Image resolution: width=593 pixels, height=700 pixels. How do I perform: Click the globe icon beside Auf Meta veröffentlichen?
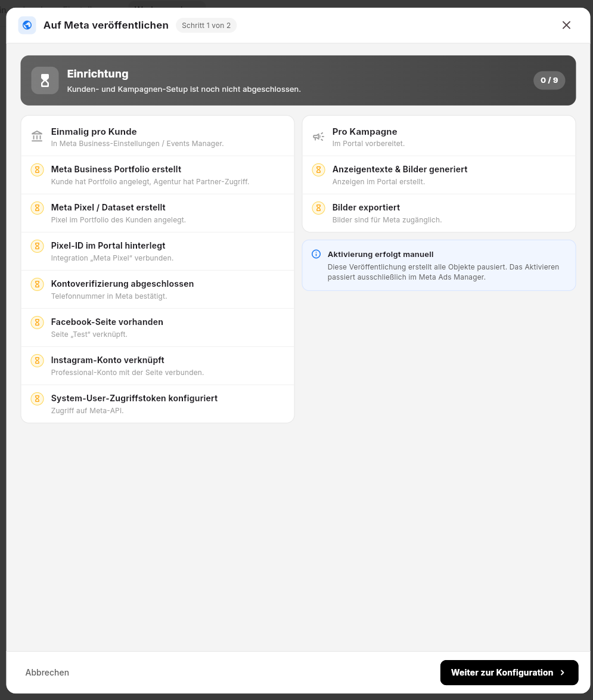click(x=27, y=25)
